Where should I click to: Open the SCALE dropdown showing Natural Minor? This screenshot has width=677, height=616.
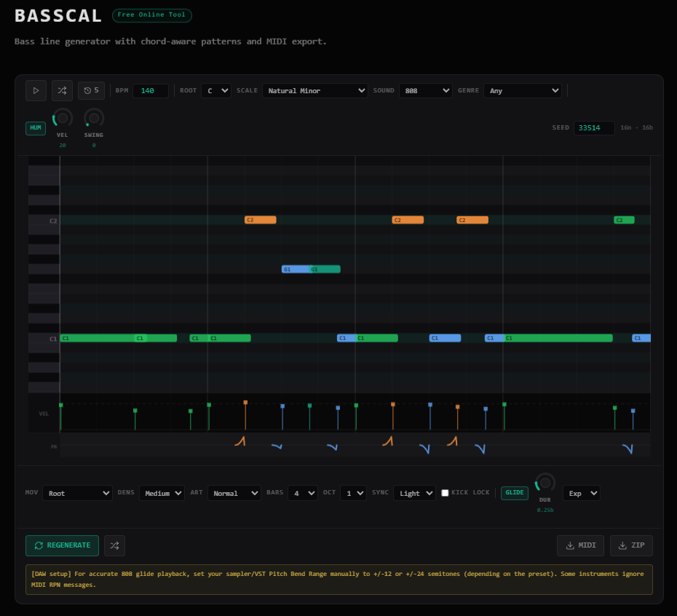pos(314,91)
